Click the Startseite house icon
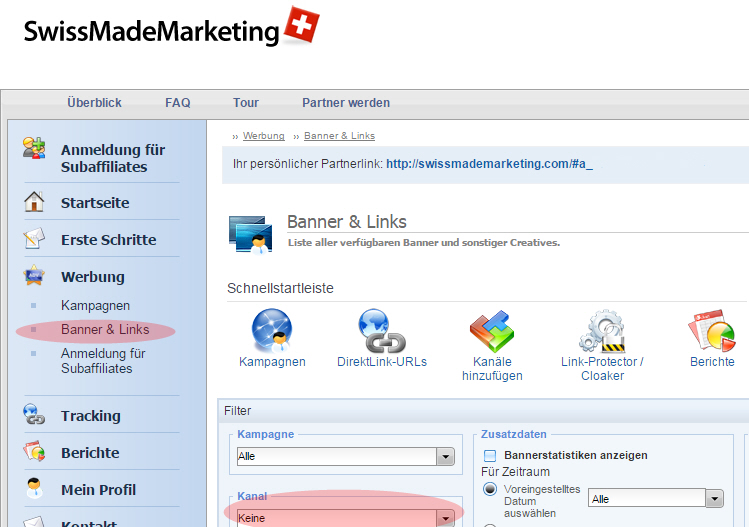This screenshot has height=527, width=749. tap(34, 202)
